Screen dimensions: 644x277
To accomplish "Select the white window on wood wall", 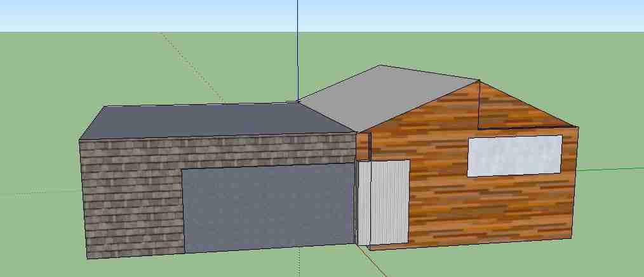I will (514, 156).
